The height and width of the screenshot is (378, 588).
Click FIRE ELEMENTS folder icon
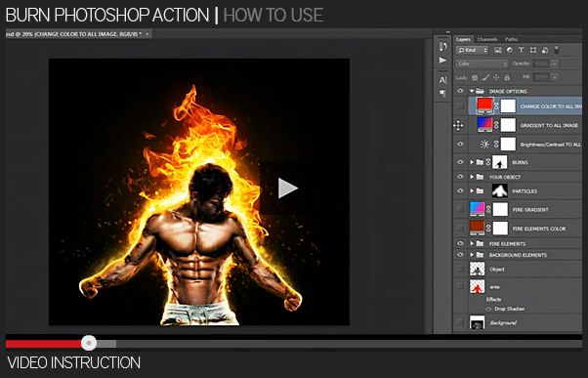[x=480, y=243]
